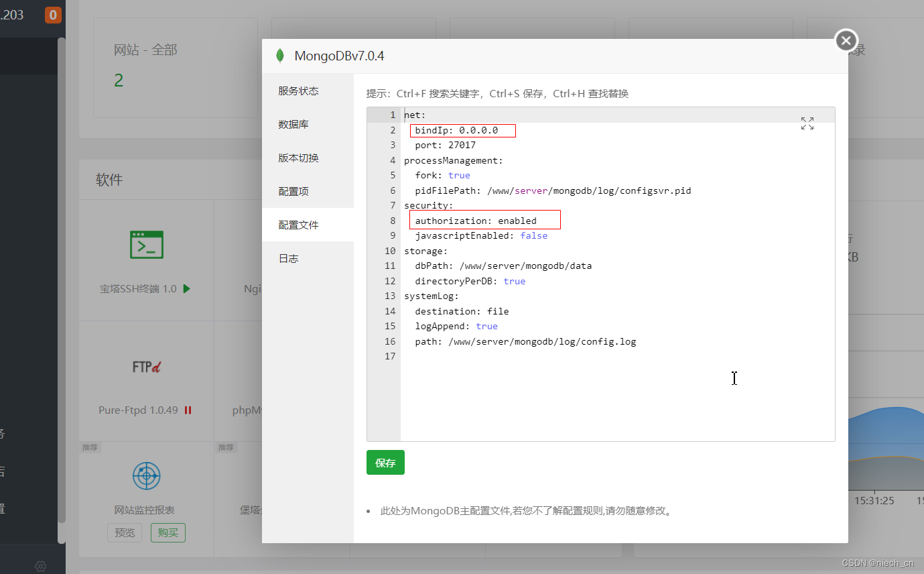Click the MongoDB leaf logo icon
This screenshot has width=924, height=574.
(280, 56)
